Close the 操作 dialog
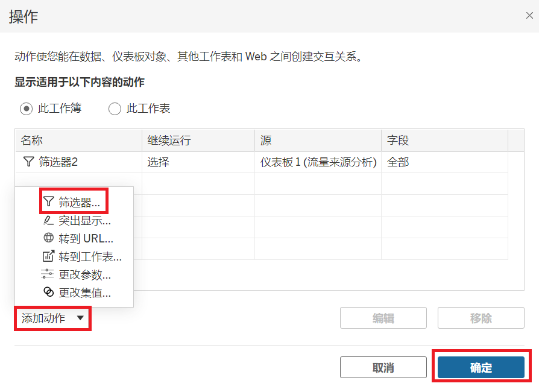 (529, 16)
